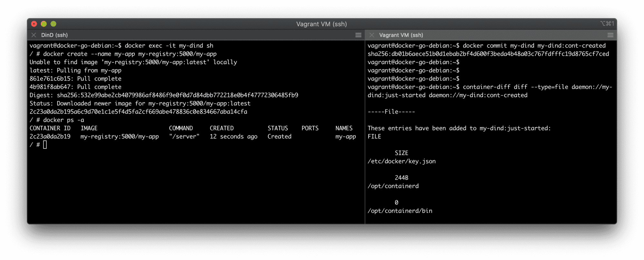Click the /etc/docker/key.json path
Screen dimensions: 644x260
402,161
